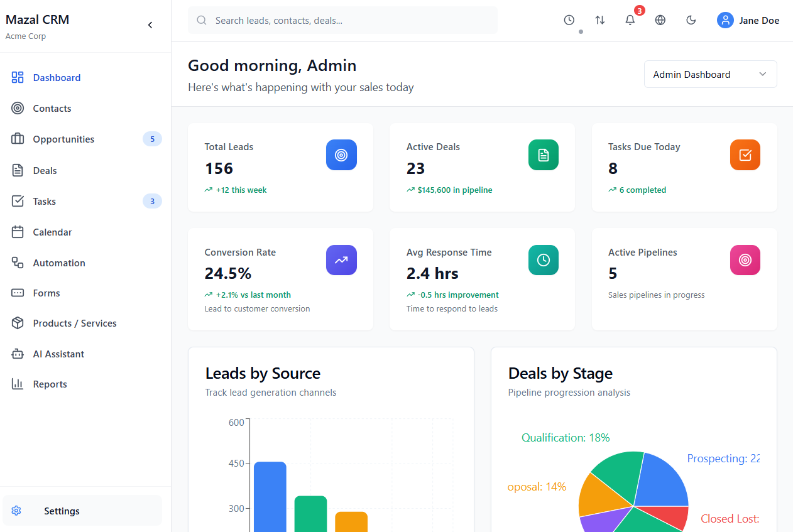
Task: Click the search leads input field
Action: [342, 20]
